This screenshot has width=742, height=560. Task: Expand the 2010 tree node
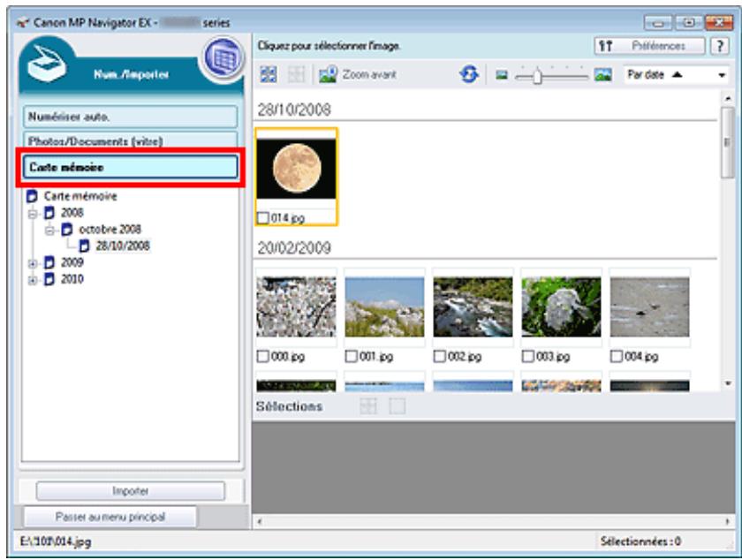click(x=32, y=280)
